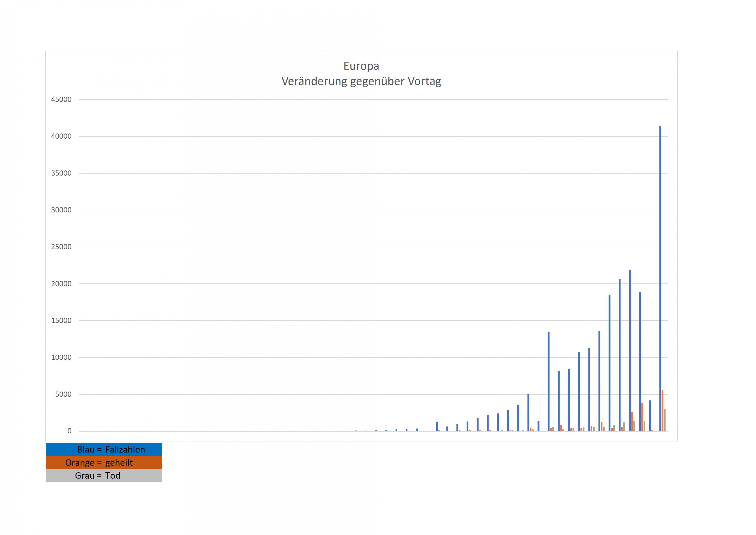The width and height of the screenshot is (756, 535).
Task: Select the 15000 axis label
Action: pos(61,320)
